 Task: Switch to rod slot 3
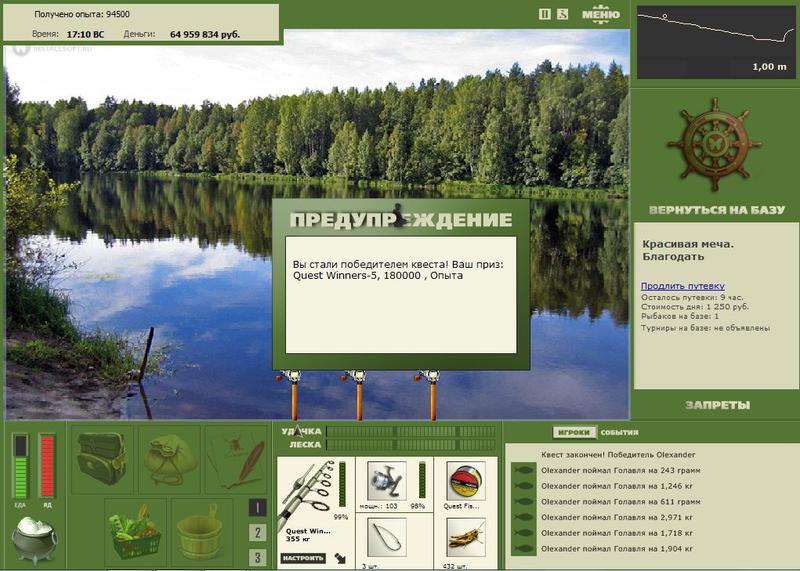tap(257, 557)
